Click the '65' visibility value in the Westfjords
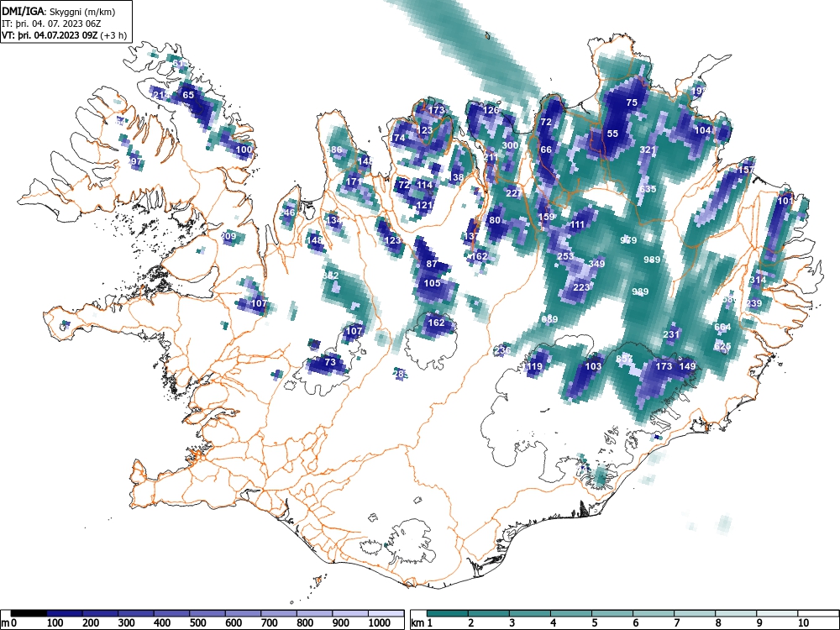Screen dimensions: 840x630 188,95
